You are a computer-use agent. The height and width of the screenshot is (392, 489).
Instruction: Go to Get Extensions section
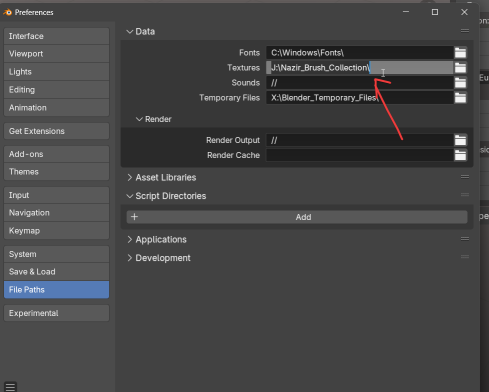[56, 131]
